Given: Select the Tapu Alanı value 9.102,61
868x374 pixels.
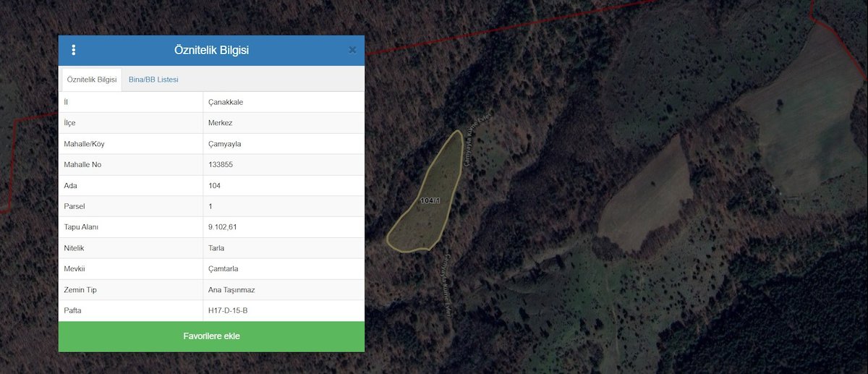Looking at the screenshot, I should pos(222,227).
